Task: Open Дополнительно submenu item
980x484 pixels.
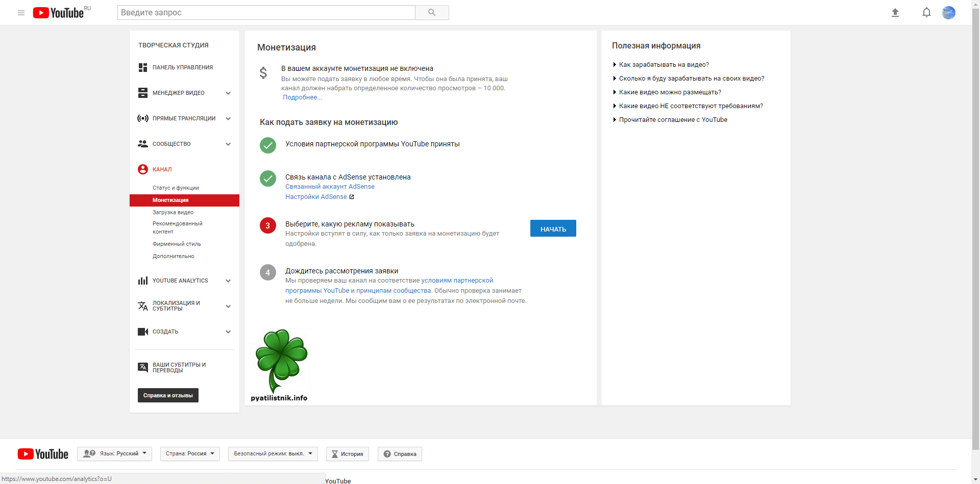Action: (174, 256)
